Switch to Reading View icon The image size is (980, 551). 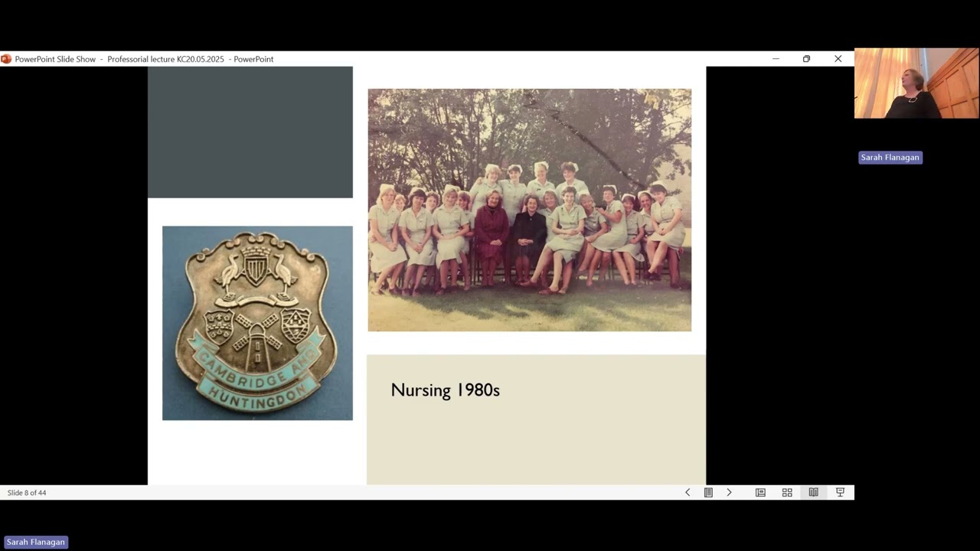(813, 493)
